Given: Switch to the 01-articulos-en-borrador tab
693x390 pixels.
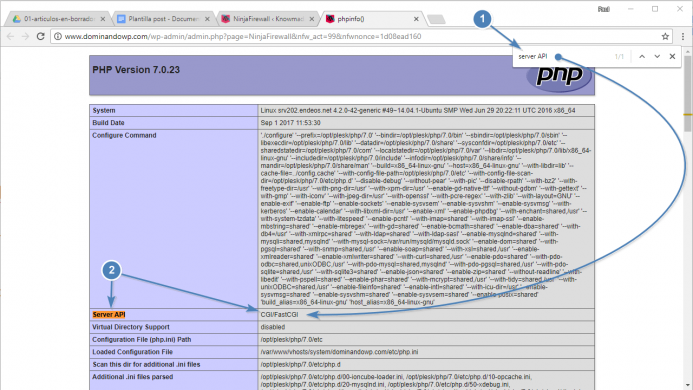Looking at the screenshot, I should (54, 19).
